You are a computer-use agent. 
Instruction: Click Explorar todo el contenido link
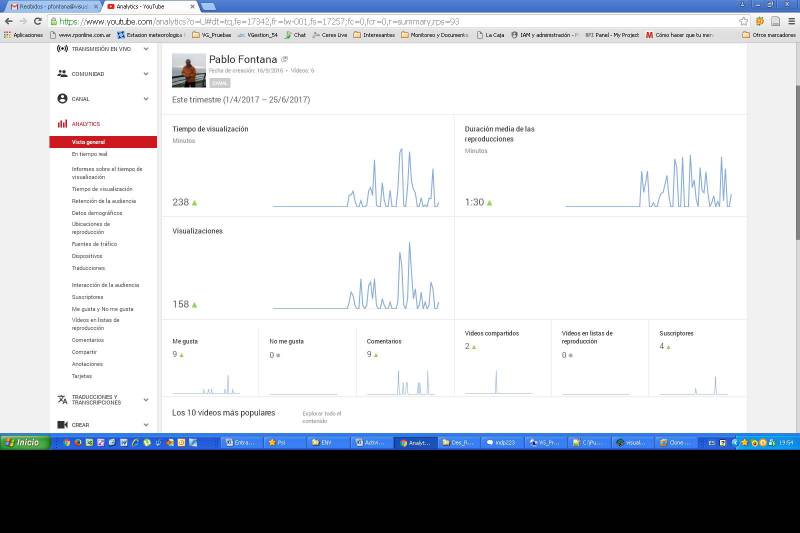(x=321, y=417)
